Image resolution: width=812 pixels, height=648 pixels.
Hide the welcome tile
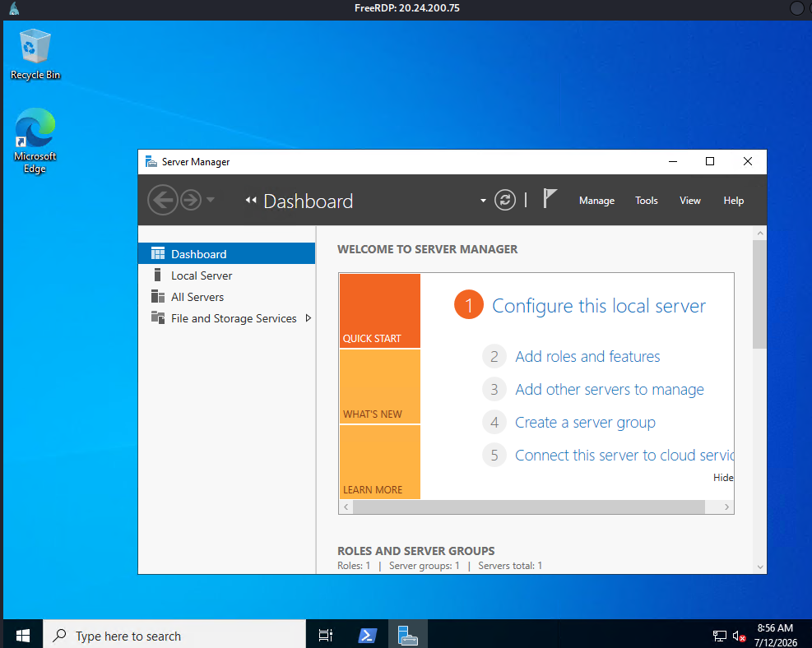[x=723, y=477]
